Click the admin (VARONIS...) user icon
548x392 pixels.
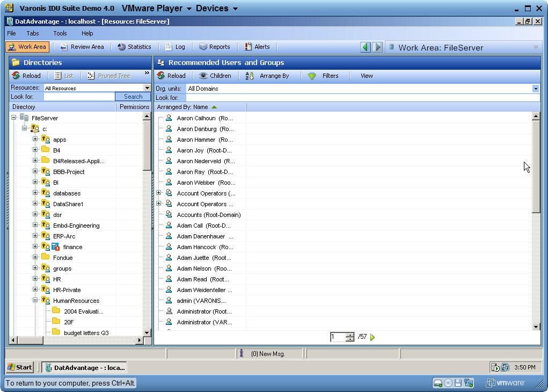pyautogui.click(x=169, y=300)
